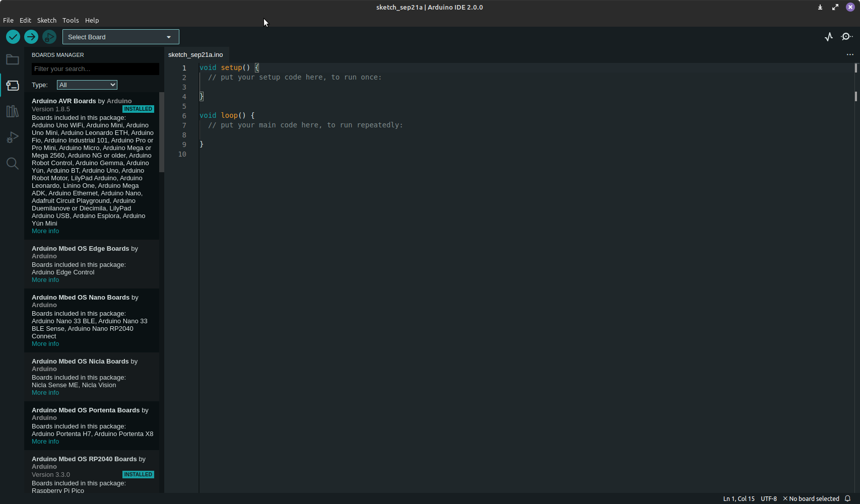Image resolution: width=860 pixels, height=504 pixels.
Task: Open the Sketchbook folder sidebar icon
Action: tap(13, 59)
